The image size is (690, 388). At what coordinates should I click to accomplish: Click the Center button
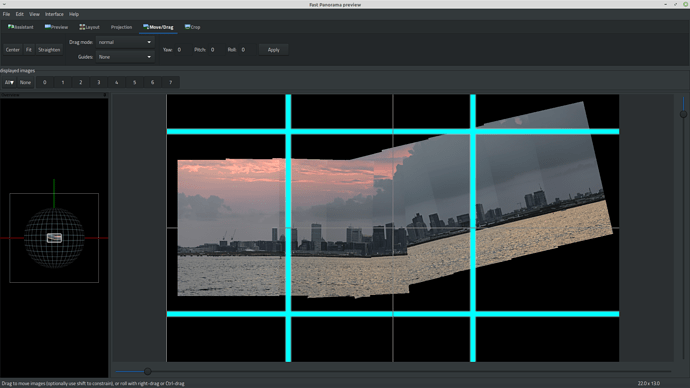(12, 50)
